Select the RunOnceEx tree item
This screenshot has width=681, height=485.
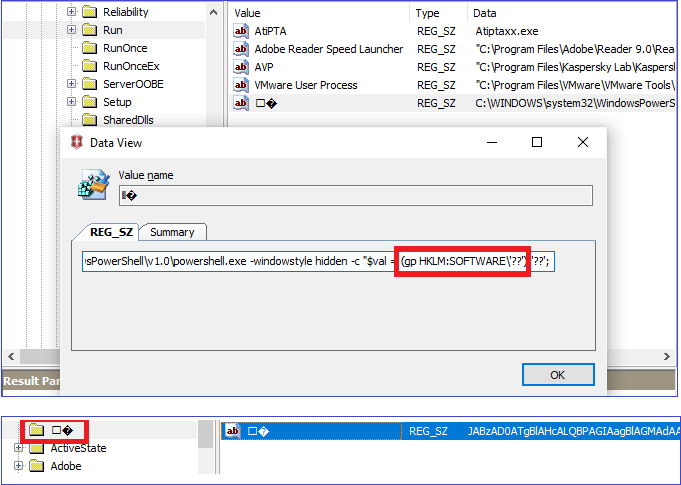pyautogui.click(x=131, y=66)
